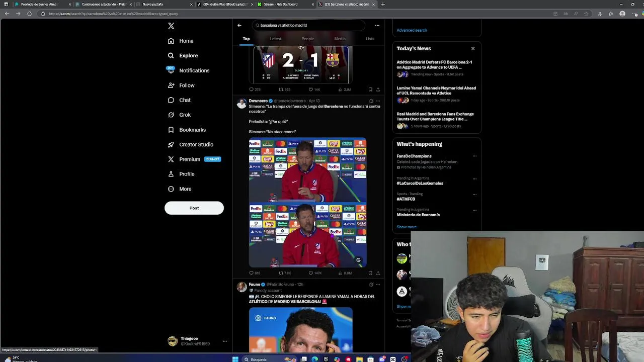Screen dimensions: 644x362
Task: Open options for the #ATMFCB trend
Action: (x=474, y=194)
